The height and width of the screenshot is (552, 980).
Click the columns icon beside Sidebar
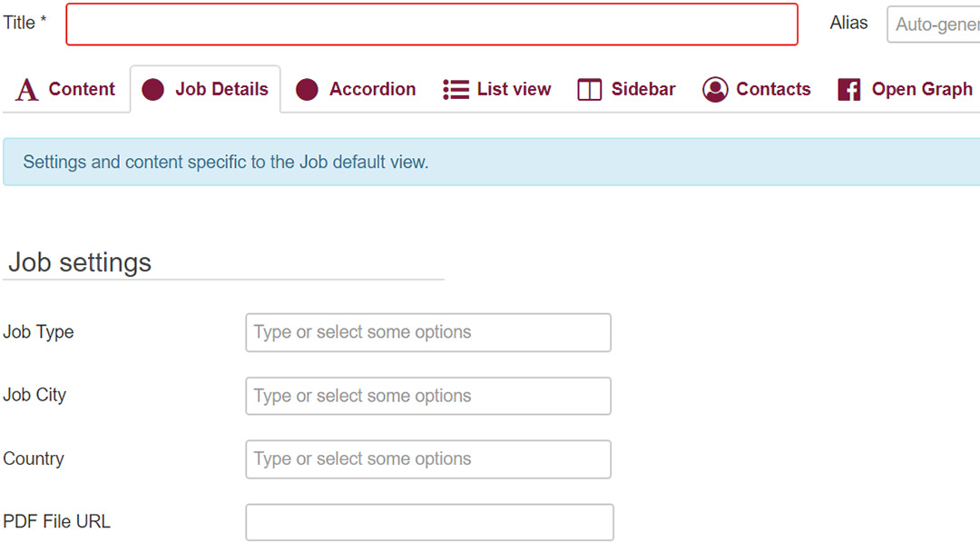(x=590, y=90)
